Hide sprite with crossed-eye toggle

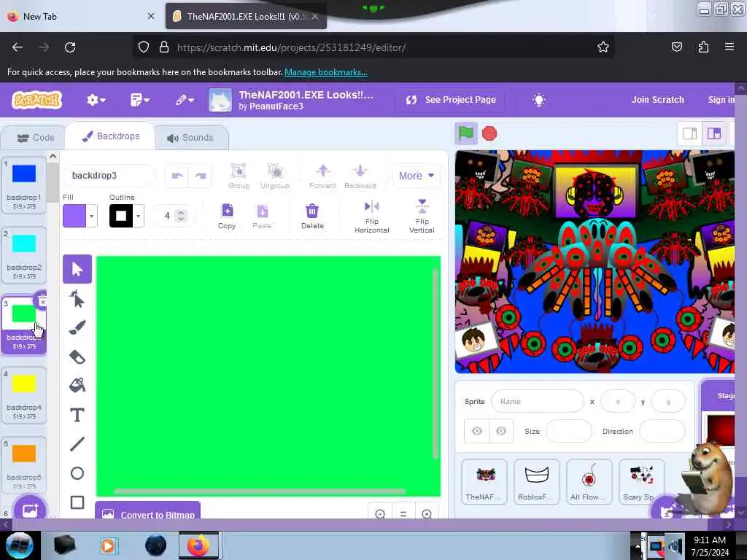(500, 431)
